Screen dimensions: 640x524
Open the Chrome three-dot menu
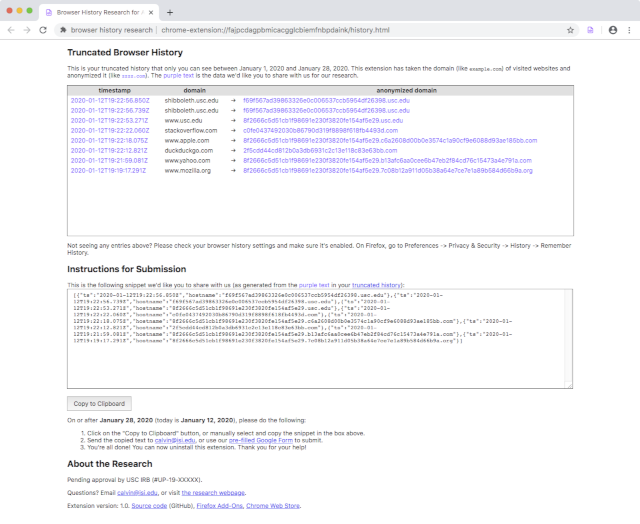pos(629,30)
